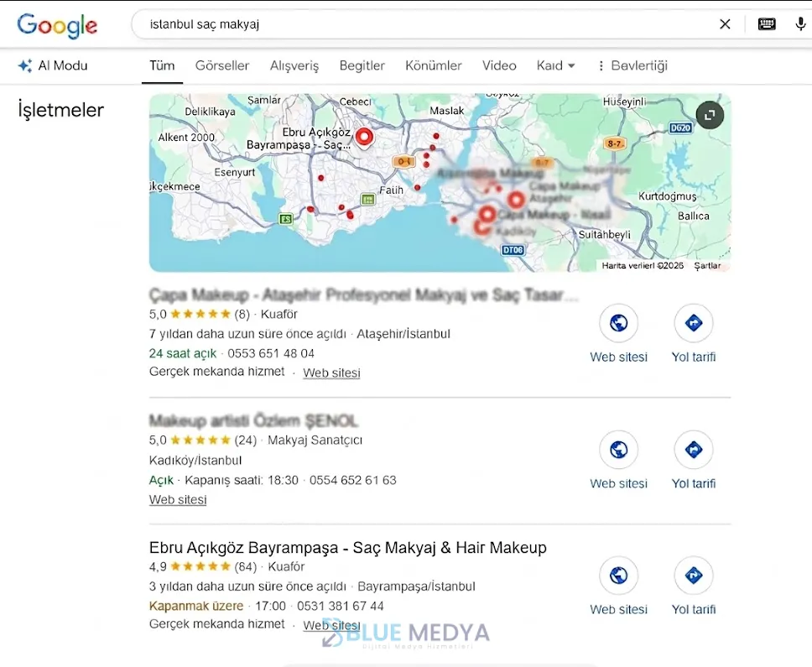The width and height of the screenshot is (812, 667).
Task: Click the İşletmeler heading
Action: [61, 110]
